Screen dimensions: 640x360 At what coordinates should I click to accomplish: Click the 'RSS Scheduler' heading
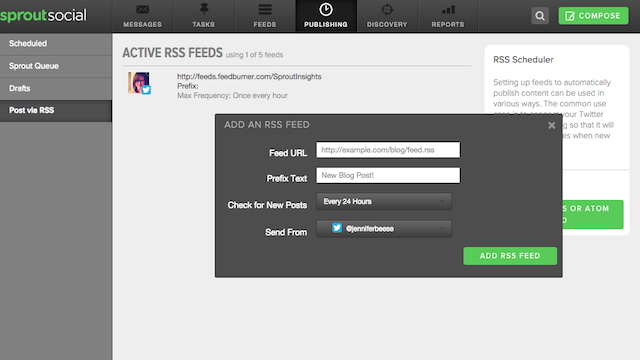[523, 60]
